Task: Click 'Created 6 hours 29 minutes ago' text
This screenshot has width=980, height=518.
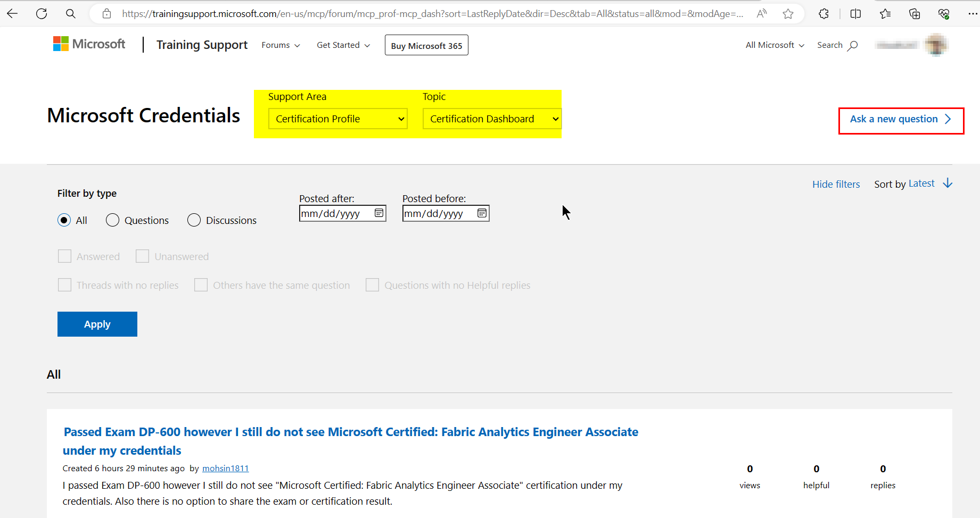Action: pos(123,469)
